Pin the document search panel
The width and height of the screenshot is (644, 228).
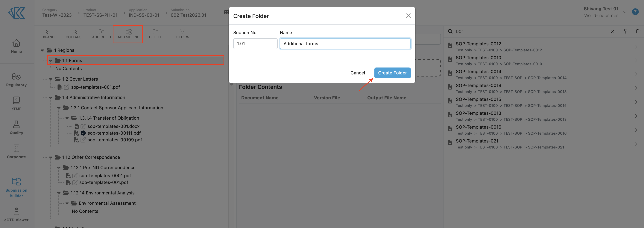point(625,31)
